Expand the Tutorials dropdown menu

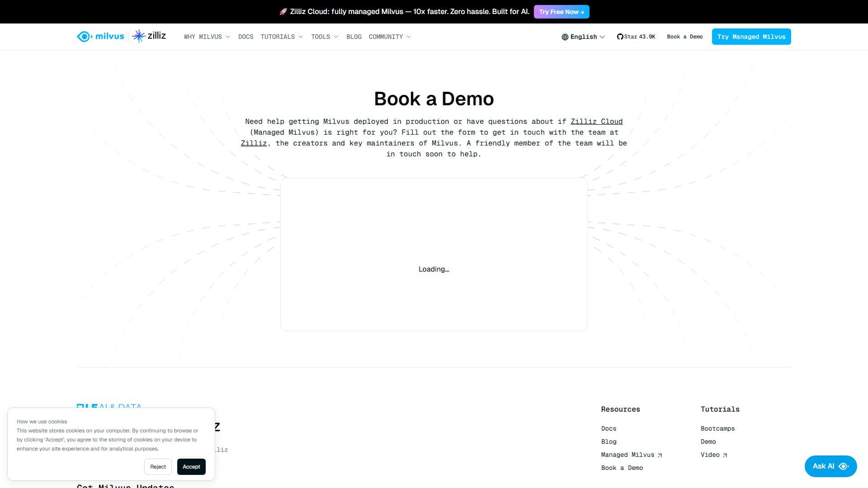tap(282, 37)
